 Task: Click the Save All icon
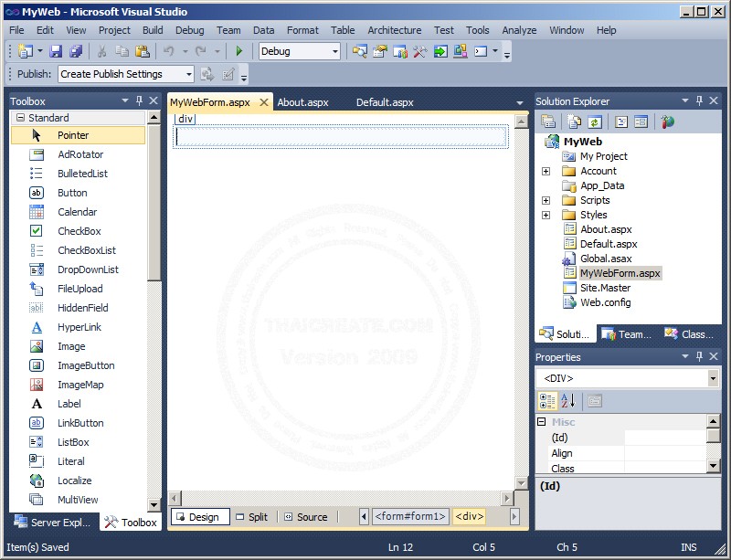(x=76, y=51)
